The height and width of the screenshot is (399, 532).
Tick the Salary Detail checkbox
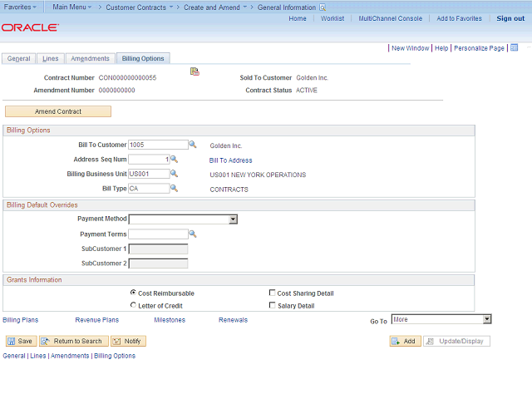(x=272, y=305)
